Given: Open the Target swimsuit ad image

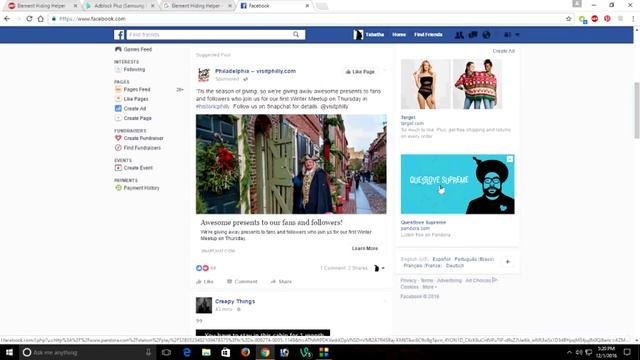Looking at the screenshot, I should click(x=426, y=84).
